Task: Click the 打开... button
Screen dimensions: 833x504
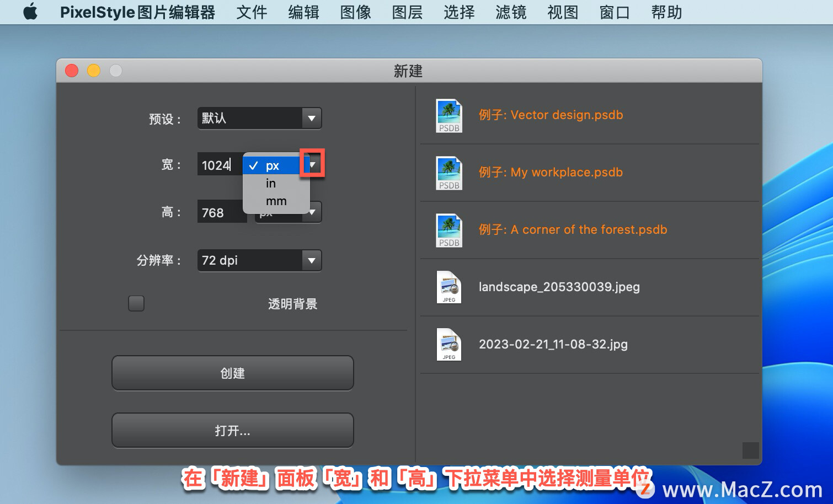Action: [232, 431]
